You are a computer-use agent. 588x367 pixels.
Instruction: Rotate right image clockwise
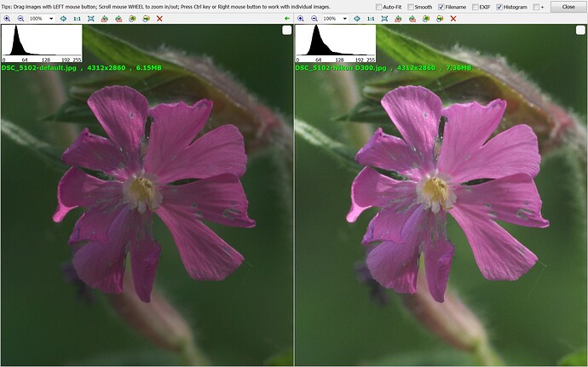coord(412,19)
